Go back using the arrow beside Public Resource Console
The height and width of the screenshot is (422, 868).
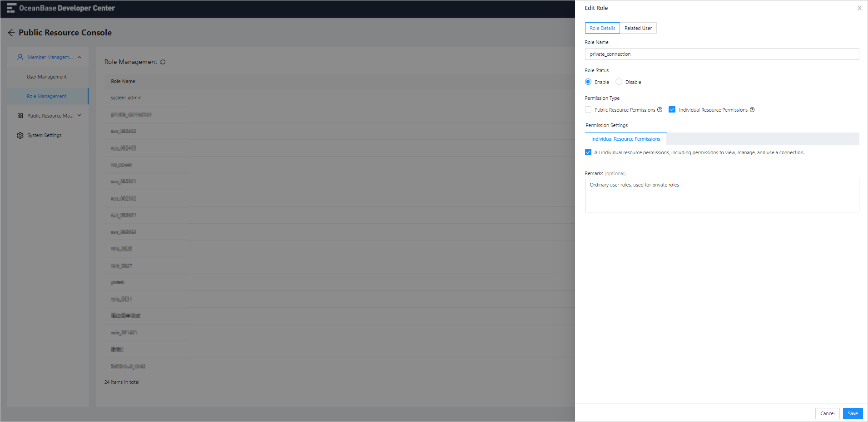coord(11,33)
